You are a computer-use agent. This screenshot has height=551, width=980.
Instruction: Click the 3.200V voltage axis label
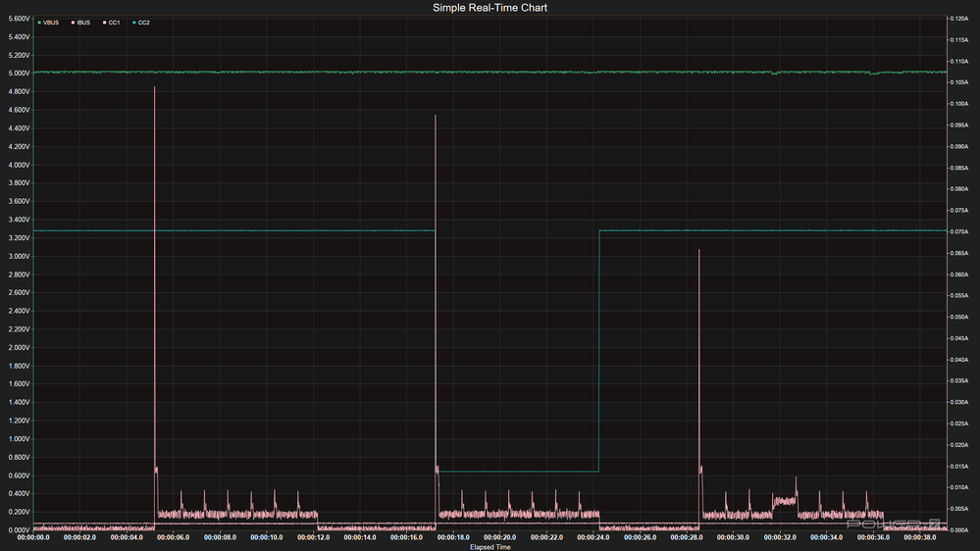click(x=19, y=238)
